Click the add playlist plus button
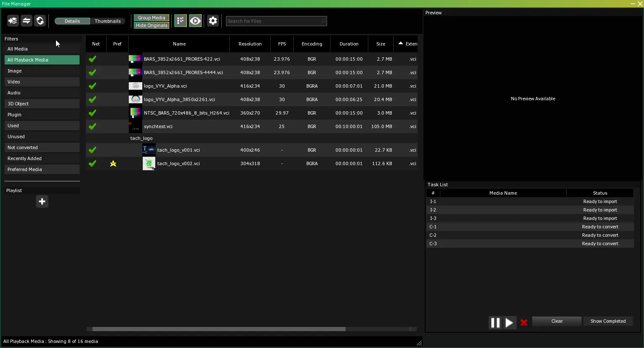 pos(42,201)
